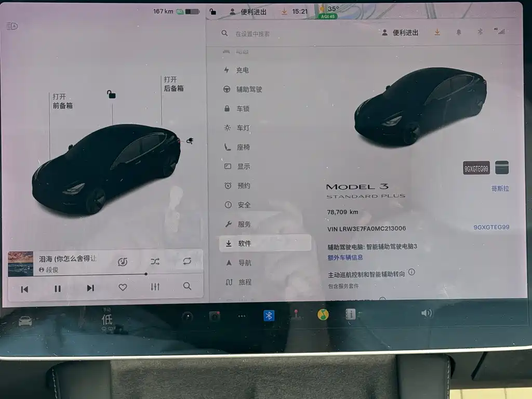532x399 pixels.
Task: Open the front trunk 打开前备箱
Action: [62, 101]
